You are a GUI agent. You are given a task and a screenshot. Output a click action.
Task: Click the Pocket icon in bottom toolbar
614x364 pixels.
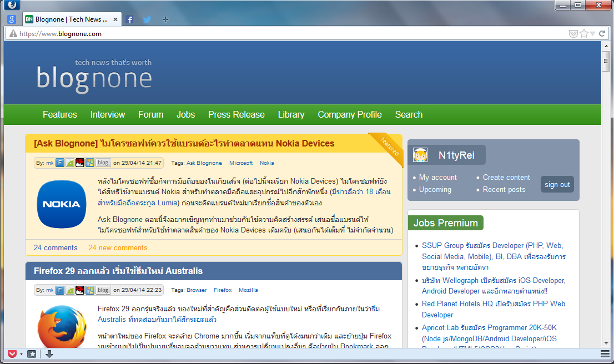12,354
